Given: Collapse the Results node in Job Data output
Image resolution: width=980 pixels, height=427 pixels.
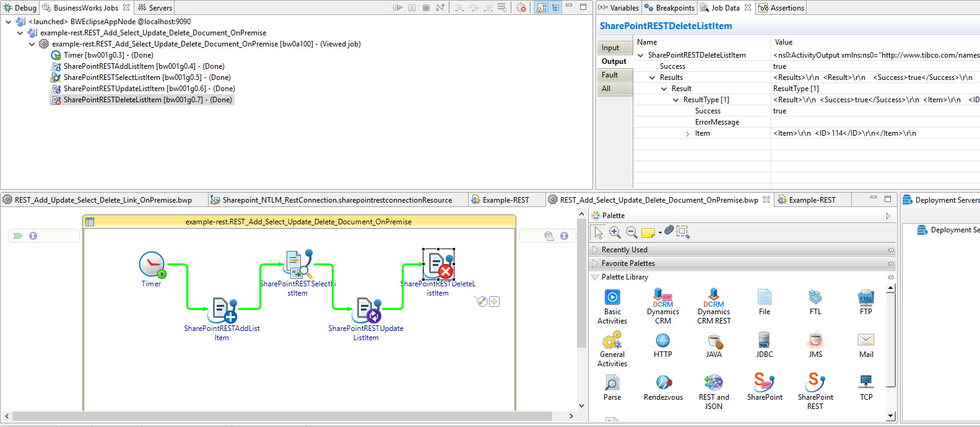Looking at the screenshot, I should point(652,77).
